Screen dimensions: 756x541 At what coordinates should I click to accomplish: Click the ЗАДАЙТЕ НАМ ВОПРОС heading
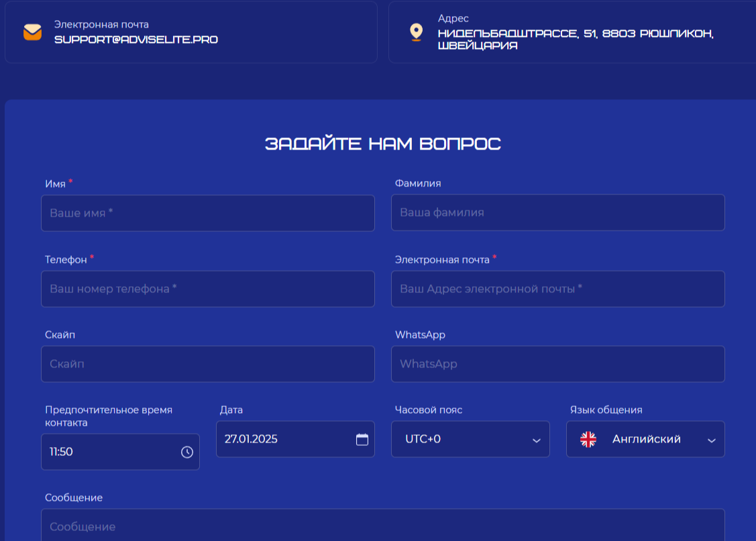click(x=383, y=143)
